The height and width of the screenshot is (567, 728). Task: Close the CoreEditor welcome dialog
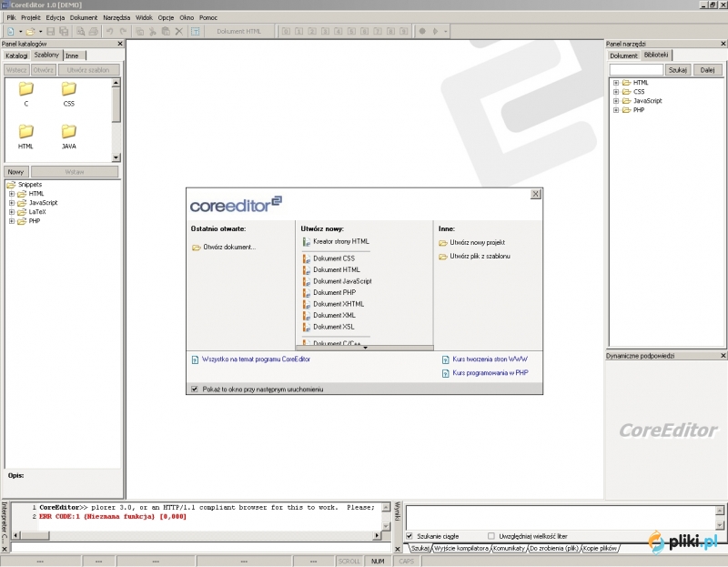click(x=535, y=194)
